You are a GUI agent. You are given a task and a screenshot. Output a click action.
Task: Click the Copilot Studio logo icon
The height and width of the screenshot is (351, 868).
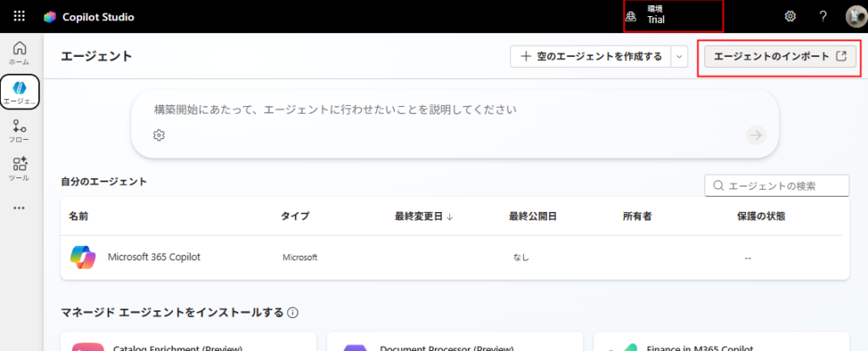(x=50, y=17)
